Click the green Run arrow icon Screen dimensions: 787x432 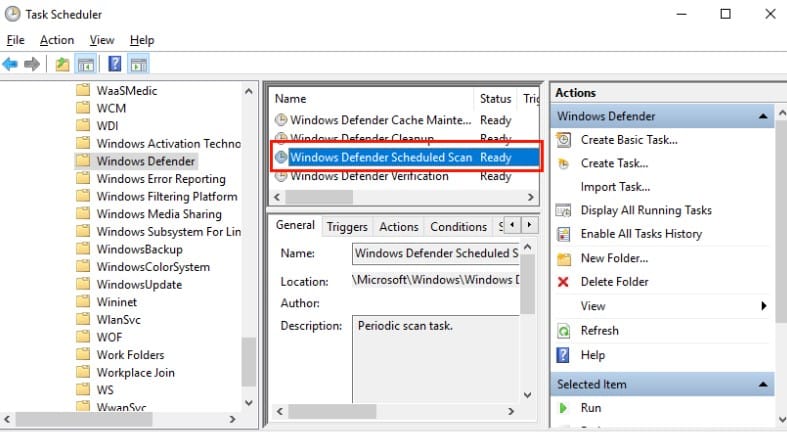pos(563,408)
